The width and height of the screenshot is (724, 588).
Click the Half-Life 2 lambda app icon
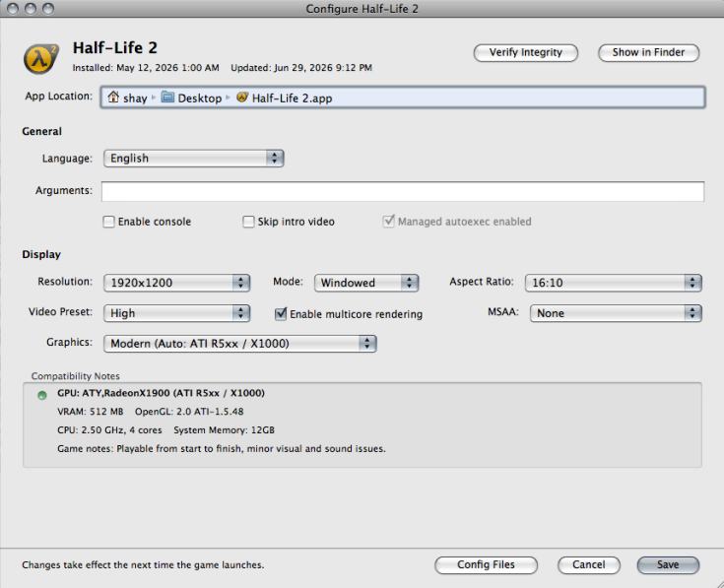(x=41, y=59)
